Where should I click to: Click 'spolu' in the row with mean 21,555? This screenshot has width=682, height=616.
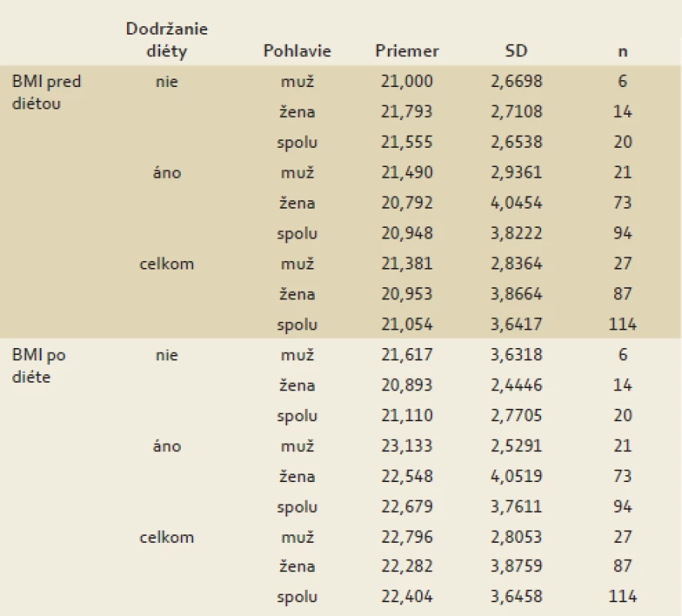297,143
